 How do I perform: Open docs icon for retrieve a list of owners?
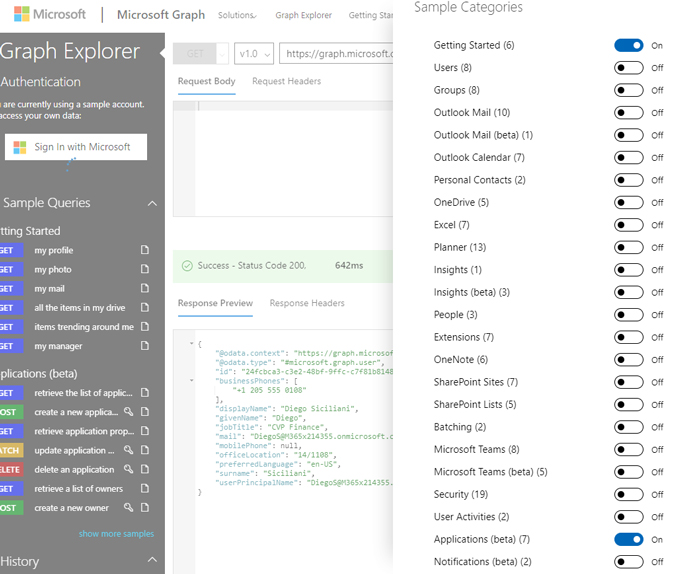coord(145,489)
